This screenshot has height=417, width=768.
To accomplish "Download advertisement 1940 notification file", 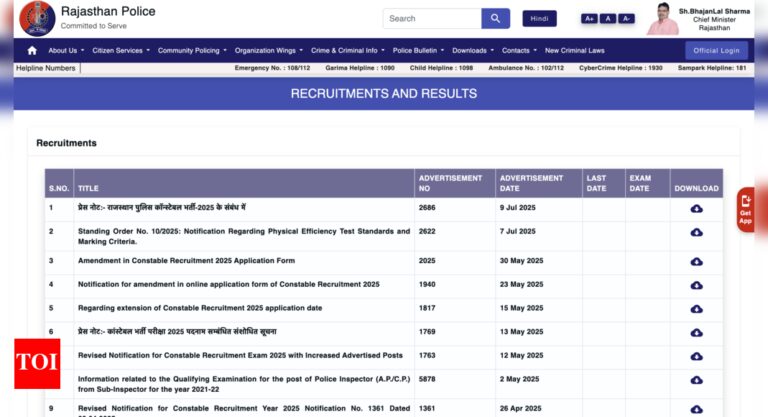I will 696,285.
